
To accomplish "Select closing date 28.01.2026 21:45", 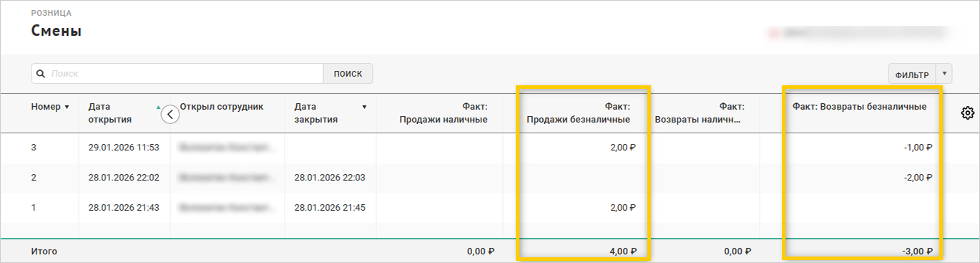I will [x=330, y=208].
